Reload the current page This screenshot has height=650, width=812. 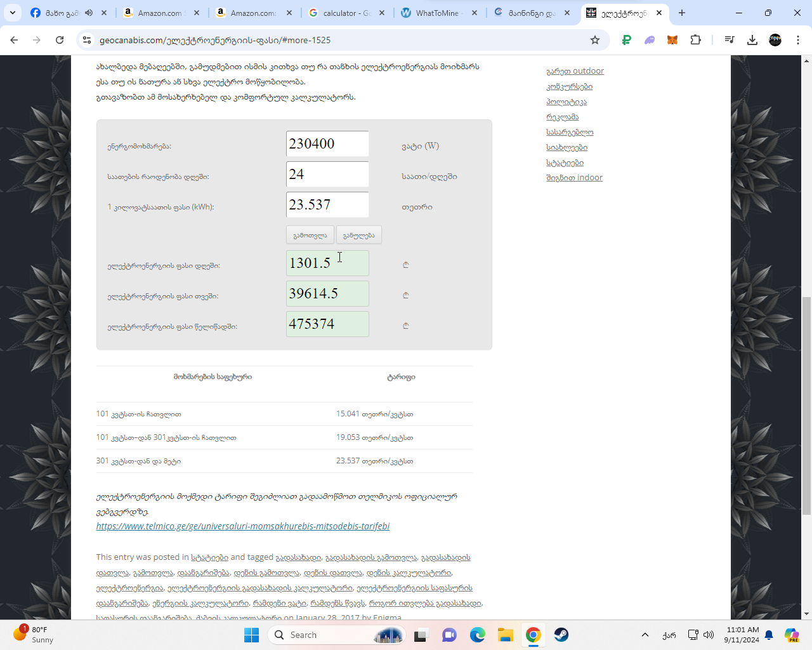tap(60, 40)
